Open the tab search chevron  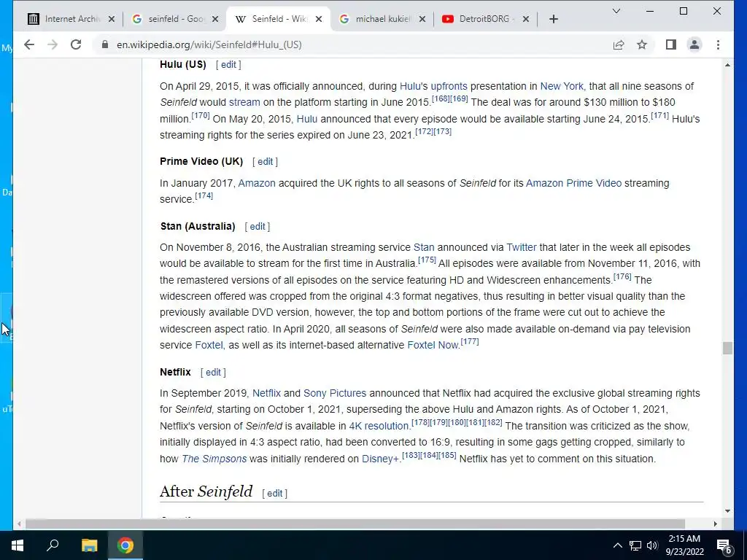coord(616,11)
